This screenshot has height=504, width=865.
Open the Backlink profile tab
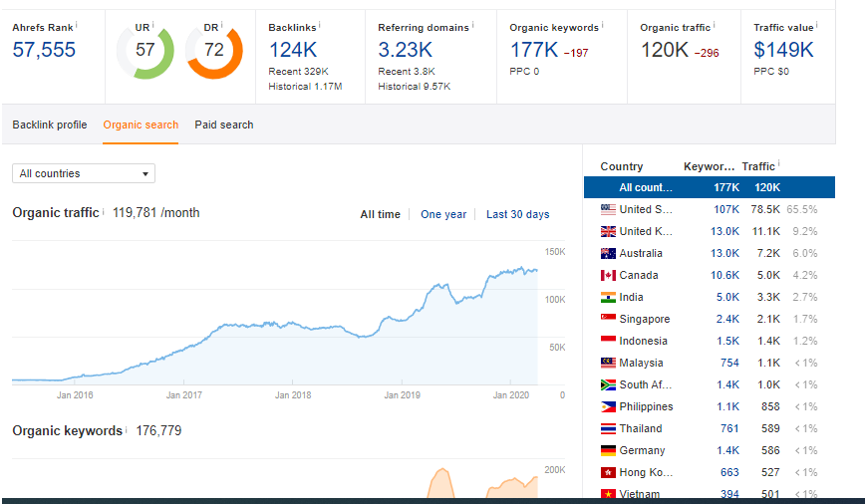tap(50, 125)
